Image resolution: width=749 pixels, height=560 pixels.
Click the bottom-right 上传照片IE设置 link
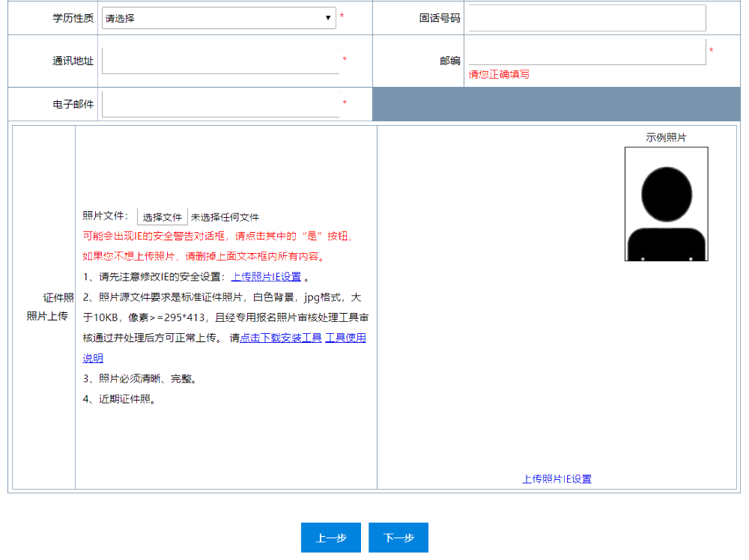pyautogui.click(x=559, y=478)
